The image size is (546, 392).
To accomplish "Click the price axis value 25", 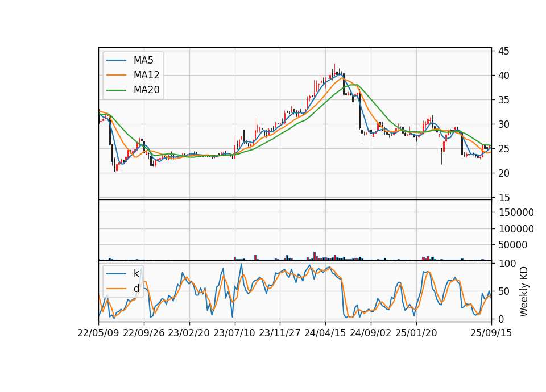I will [x=503, y=149].
